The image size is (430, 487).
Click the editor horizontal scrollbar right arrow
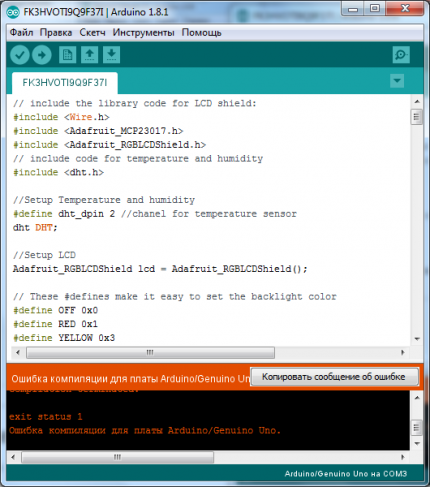click(x=403, y=352)
